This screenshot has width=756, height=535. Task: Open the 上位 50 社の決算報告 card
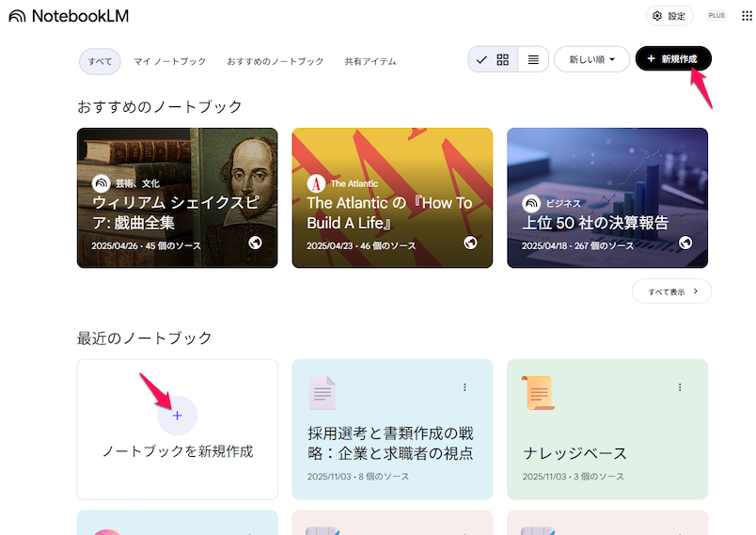click(607, 197)
